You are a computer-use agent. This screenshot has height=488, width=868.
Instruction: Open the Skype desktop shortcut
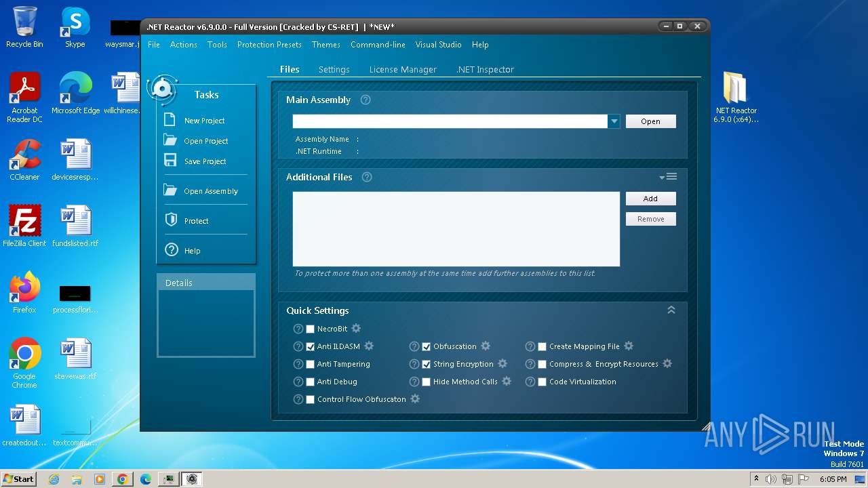75,27
